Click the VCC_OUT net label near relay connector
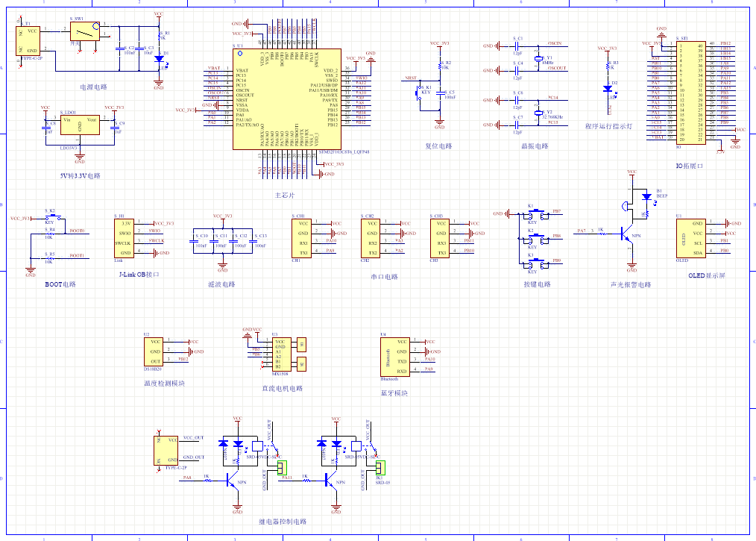The height and width of the screenshot is (541, 756). (x=193, y=438)
